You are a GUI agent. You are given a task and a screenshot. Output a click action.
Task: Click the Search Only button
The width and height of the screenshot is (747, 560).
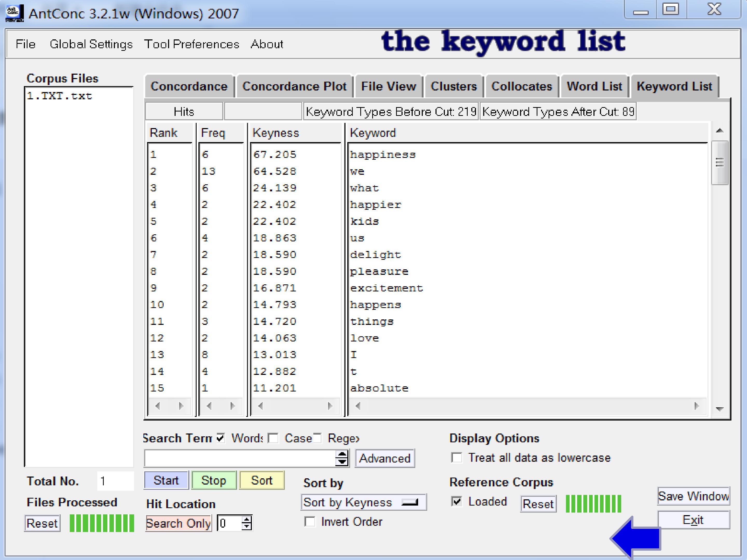click(178, 523)
